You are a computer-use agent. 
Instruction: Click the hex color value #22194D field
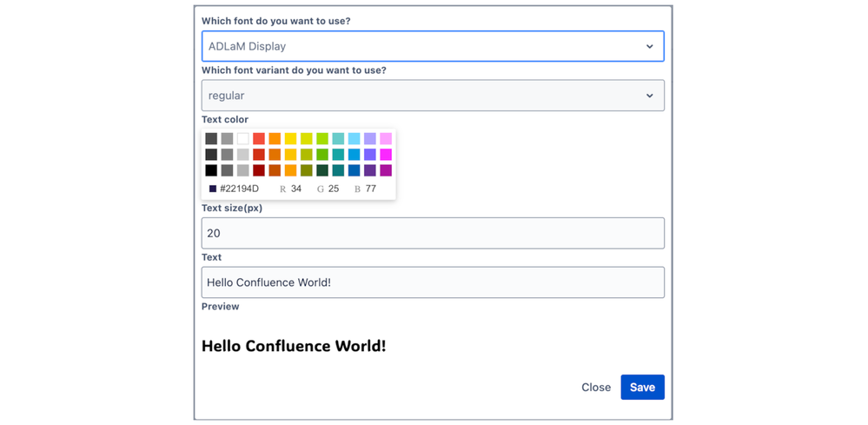tap(239, 189)
